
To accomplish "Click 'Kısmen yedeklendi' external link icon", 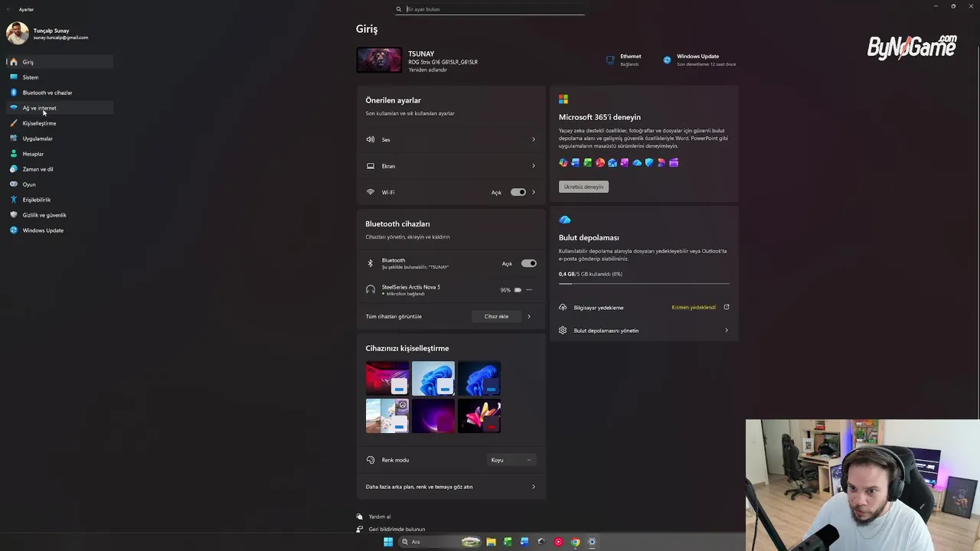I will (727, 308).
